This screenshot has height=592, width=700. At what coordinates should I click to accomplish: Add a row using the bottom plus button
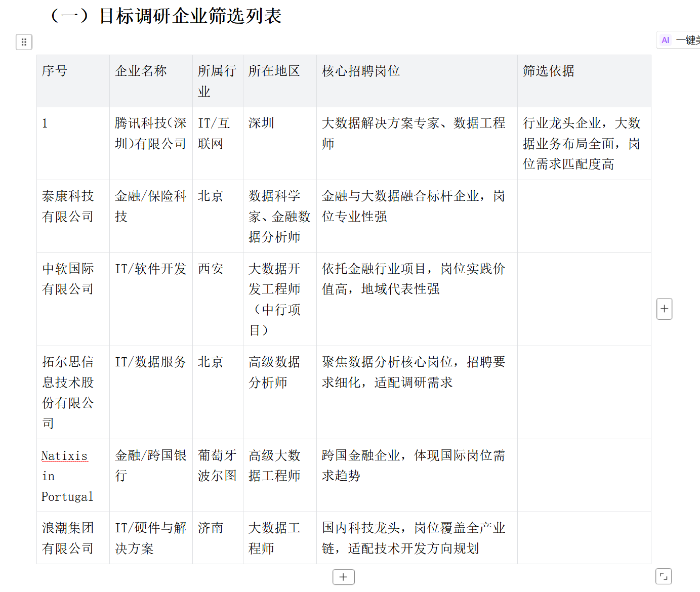pos(343,577)
